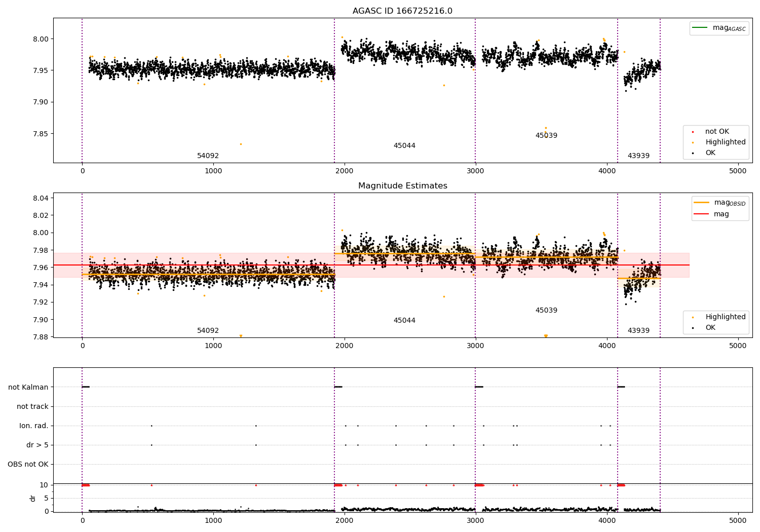Click obsid label 45039 in Magnitude Estimates plot
This screenshot has height=532, width=760.
coord(546,311)
